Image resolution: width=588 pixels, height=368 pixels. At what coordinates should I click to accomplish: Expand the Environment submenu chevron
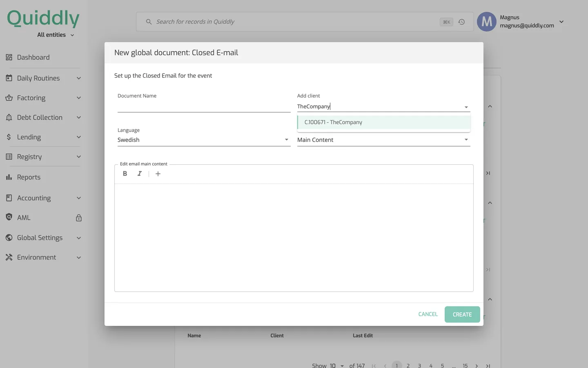click(x=79, y=257)
